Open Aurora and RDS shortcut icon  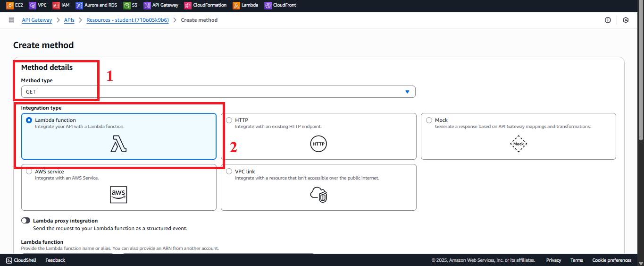pyautogui.click(x=79, y=5)
